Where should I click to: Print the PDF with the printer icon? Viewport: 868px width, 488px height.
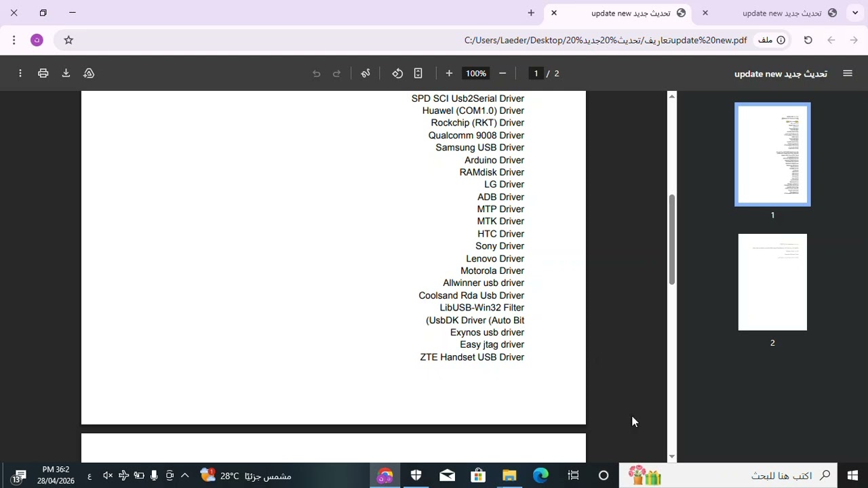(43, 73)
